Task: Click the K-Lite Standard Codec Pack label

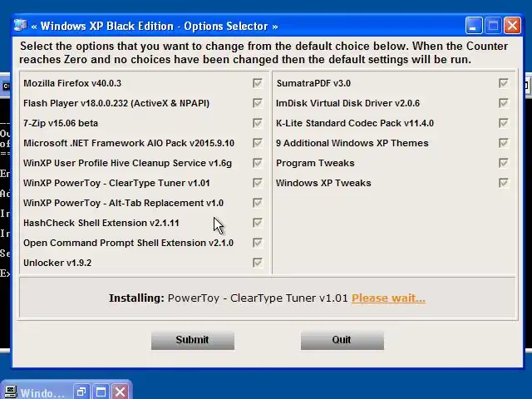Action: coord(355,123)
